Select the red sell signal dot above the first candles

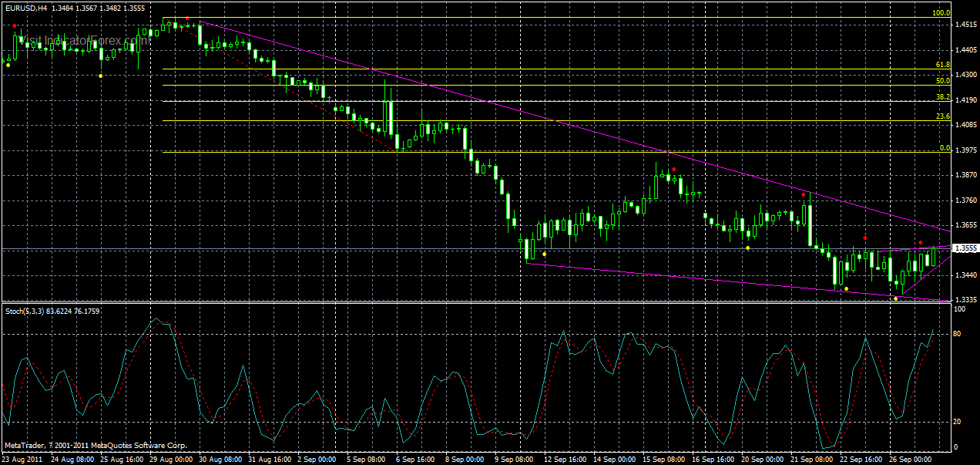coord(15,26)
